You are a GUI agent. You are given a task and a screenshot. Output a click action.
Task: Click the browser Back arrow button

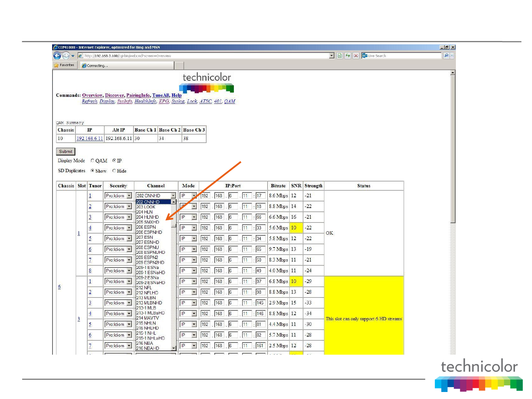click(x=57, y=56)
